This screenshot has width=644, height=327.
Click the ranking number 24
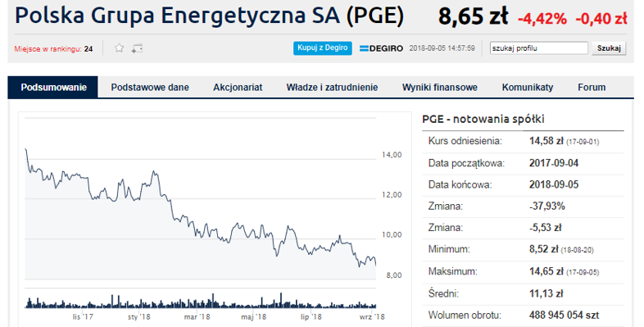pos(88,49)
